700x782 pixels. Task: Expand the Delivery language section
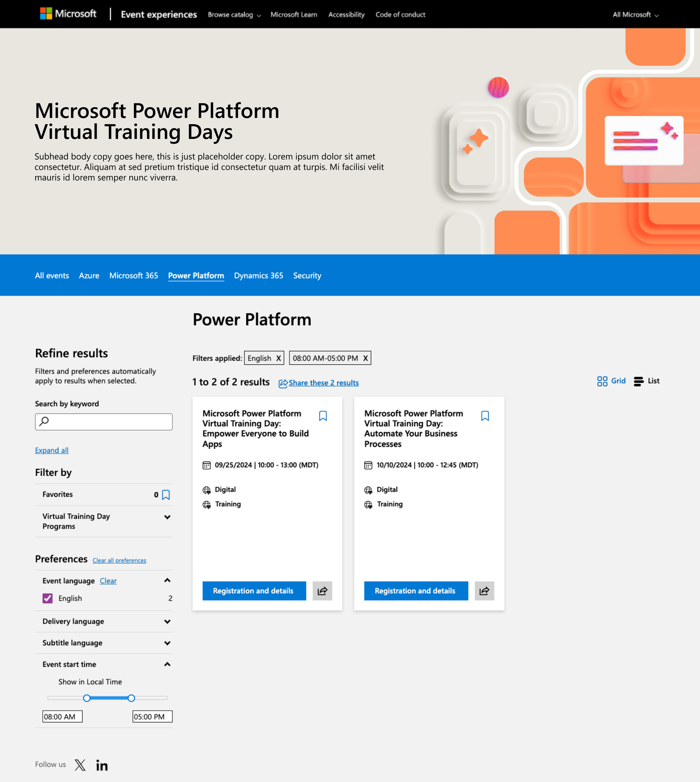167,621
